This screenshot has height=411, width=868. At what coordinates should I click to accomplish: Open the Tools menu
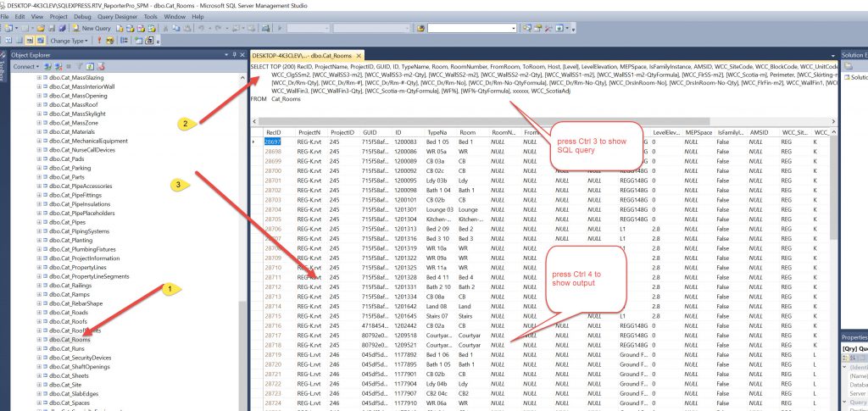[x=150, y=16]
